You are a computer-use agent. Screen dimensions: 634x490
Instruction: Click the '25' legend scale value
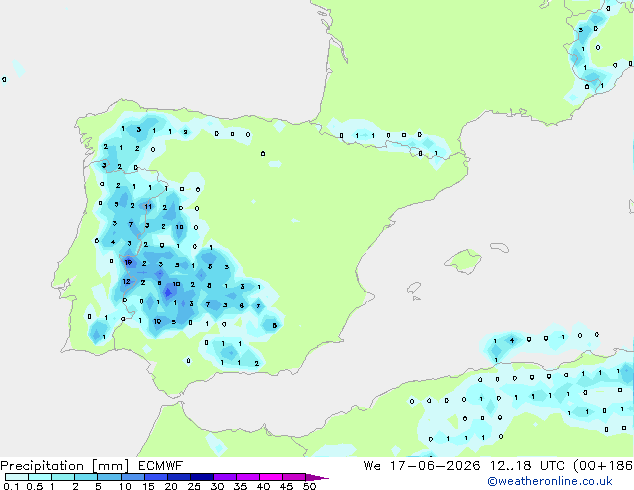click(194, 486)
